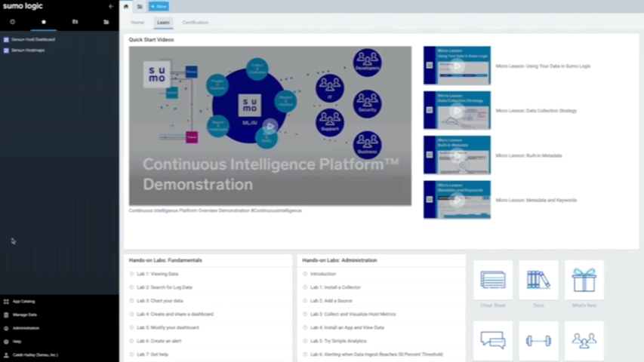Play the Continuous Intelligence Platform demo video
The height and width of the screenshot is (362, 644).
click(270, 126)
